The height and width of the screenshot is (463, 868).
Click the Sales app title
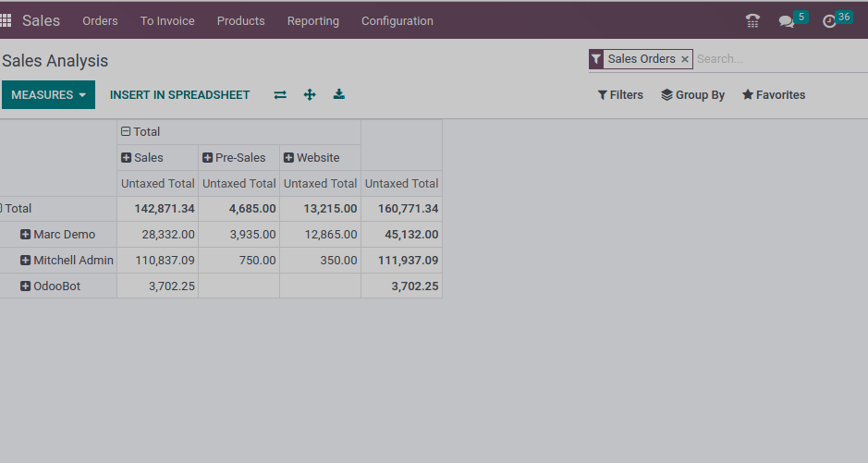(x=41, y=21)
